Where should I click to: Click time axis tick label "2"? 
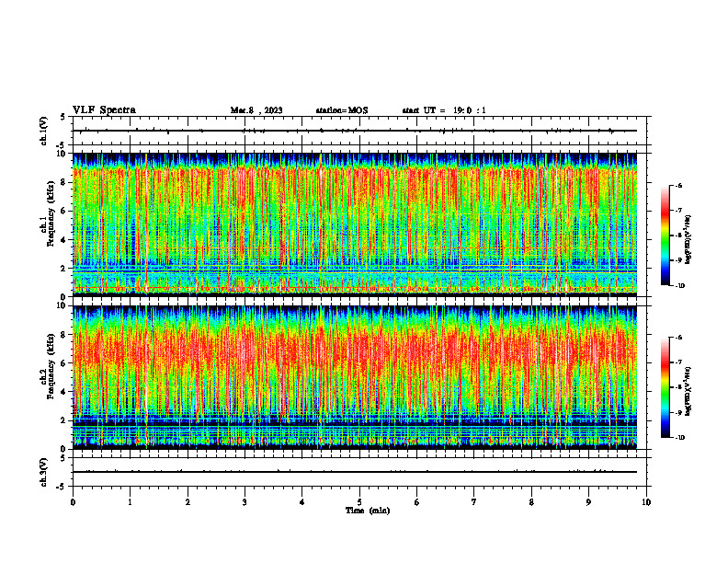click(188, 502)
